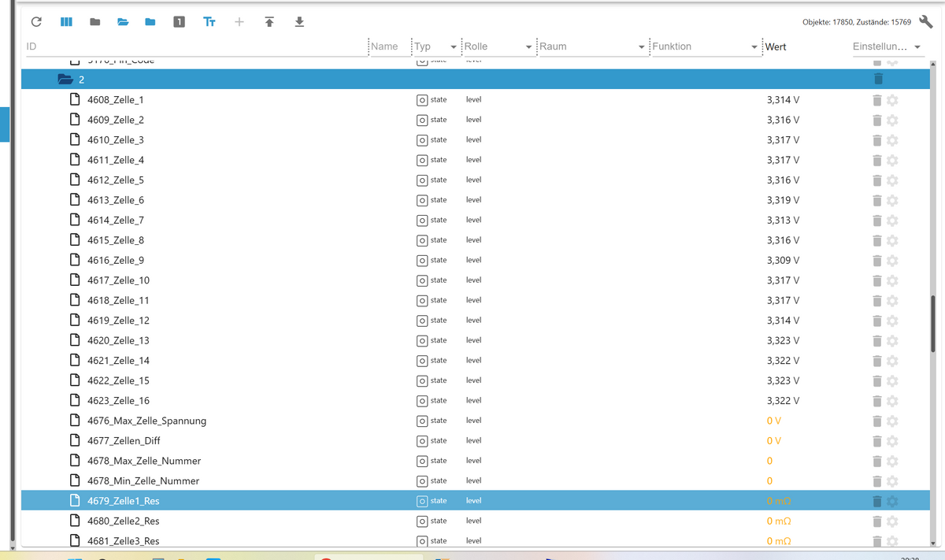Screen dimensions: 945x560
Task: Expand all folders with open-folder icon
Action: pyautogui.click(x=123, y=22)
